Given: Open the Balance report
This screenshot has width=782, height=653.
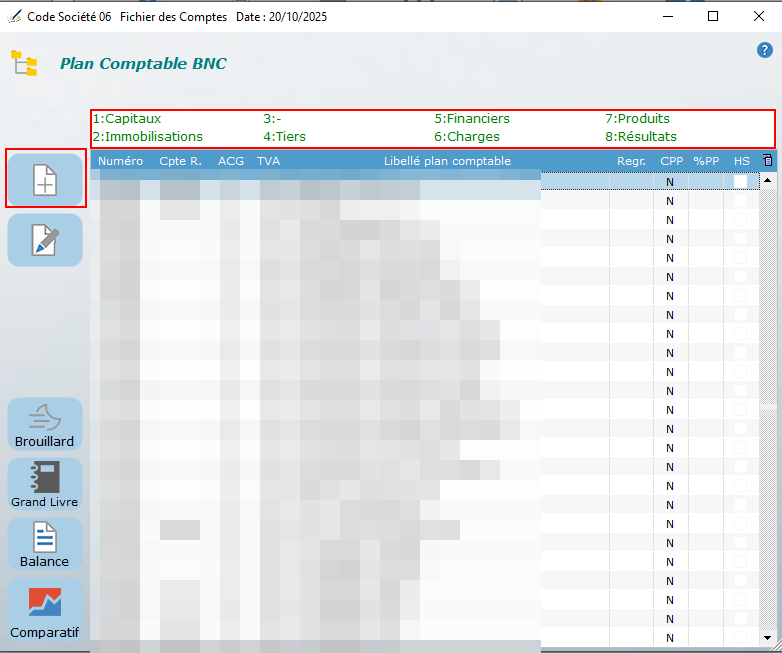Looking at the screenshot, I should [45, 544].
